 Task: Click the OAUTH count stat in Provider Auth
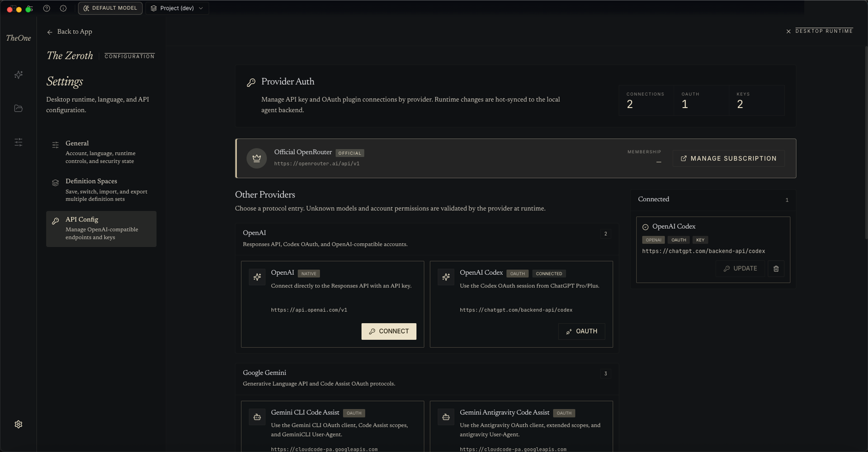click(702, 100)
